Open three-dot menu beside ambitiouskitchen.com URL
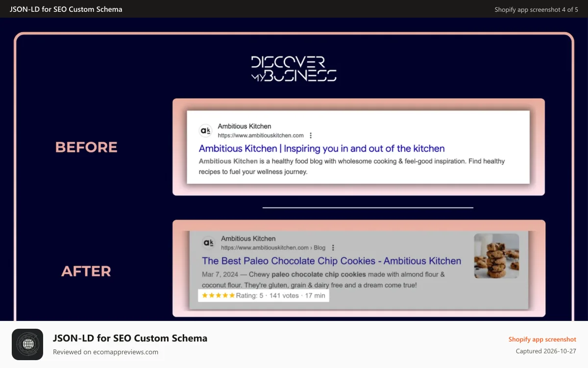The width and height of the screenshot is (588, 368). tap(311, 135)
